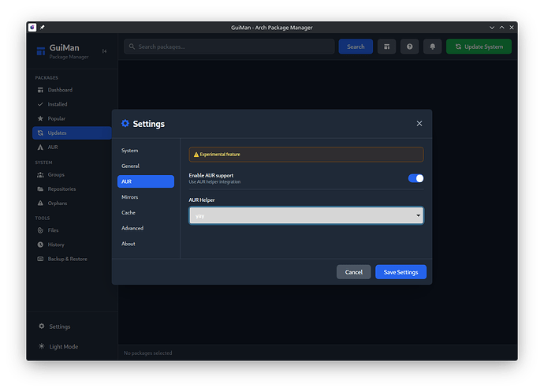544x392 pixels.
Task: Select the Advanced settings tab
Action: (x=132, y=228)
